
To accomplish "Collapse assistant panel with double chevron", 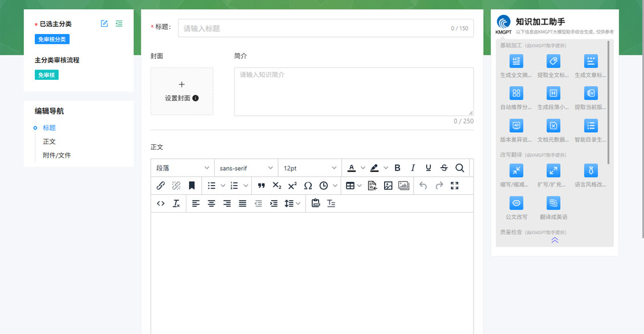I will pos(555,240).
